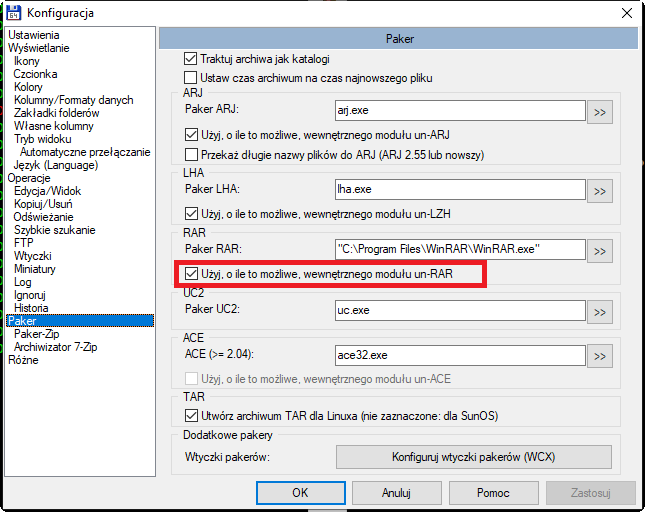The height and width of the screenshot is (512, 645).
Task: Click Konfiguruj wtyczki pakerów (WCX) button
Action: tap(473, 457)
